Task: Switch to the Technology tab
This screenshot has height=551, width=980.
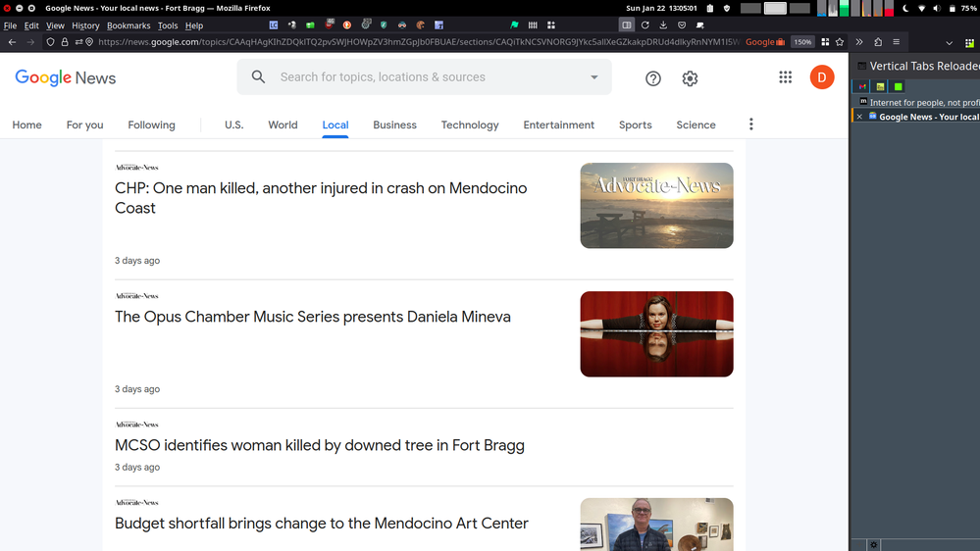Action: coord(469,125)
